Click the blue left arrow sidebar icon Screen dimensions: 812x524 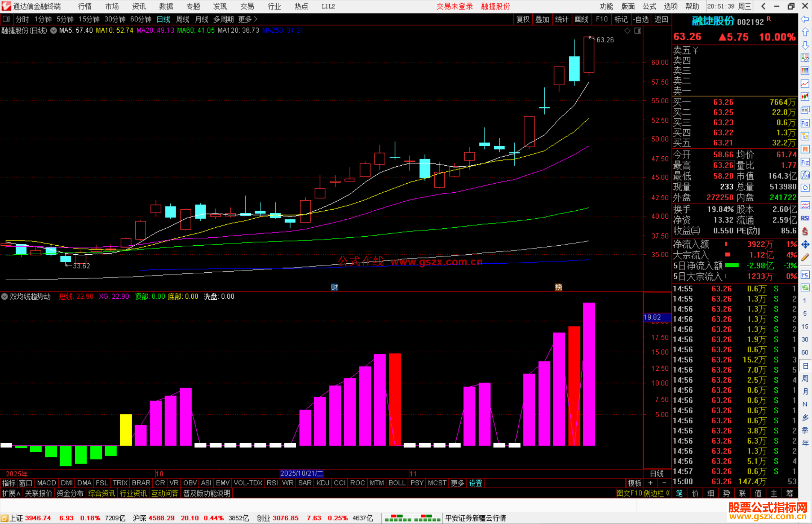805,19
